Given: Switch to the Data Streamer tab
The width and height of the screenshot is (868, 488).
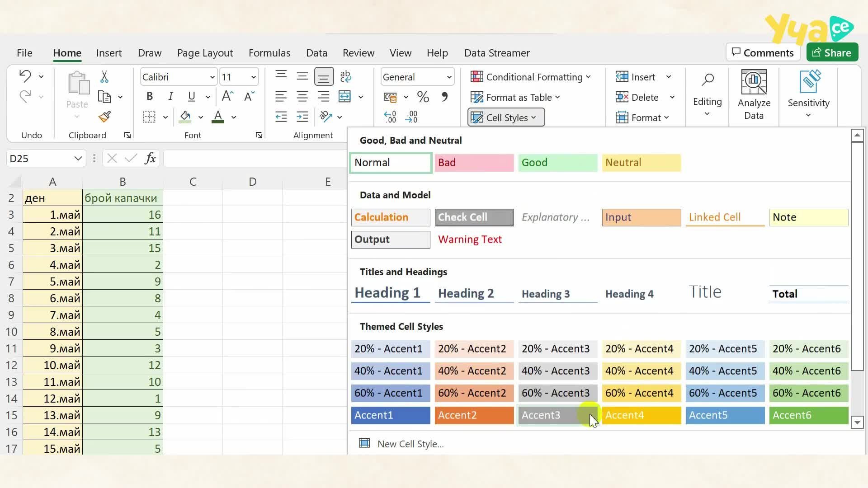Looking at the screenshot, I should [497, 53].
